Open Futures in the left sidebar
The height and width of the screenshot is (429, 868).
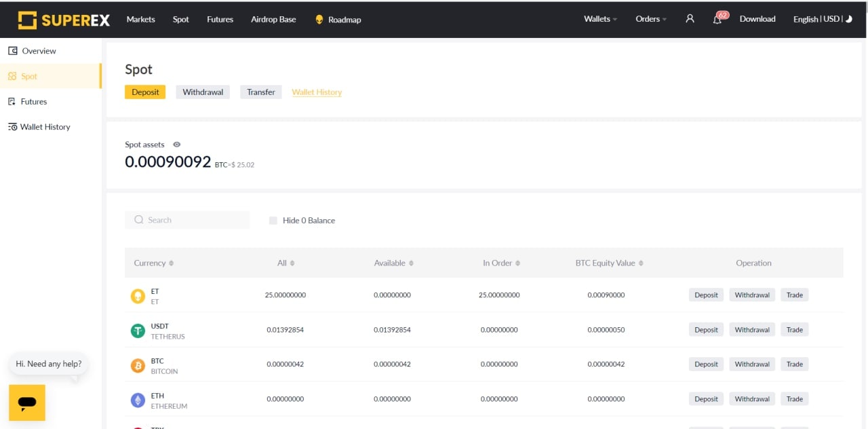coord(33,102)
